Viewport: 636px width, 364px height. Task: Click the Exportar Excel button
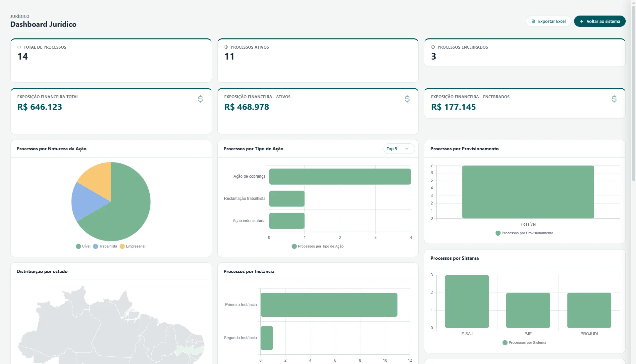click(x=548, y=21)
